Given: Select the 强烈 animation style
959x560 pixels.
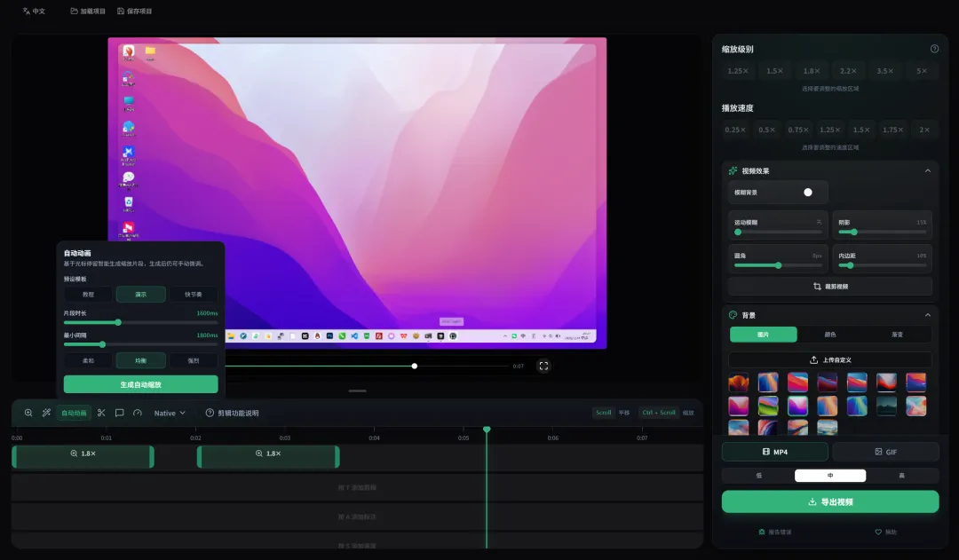Looking at the screenshot, I should tap(194, 360).
